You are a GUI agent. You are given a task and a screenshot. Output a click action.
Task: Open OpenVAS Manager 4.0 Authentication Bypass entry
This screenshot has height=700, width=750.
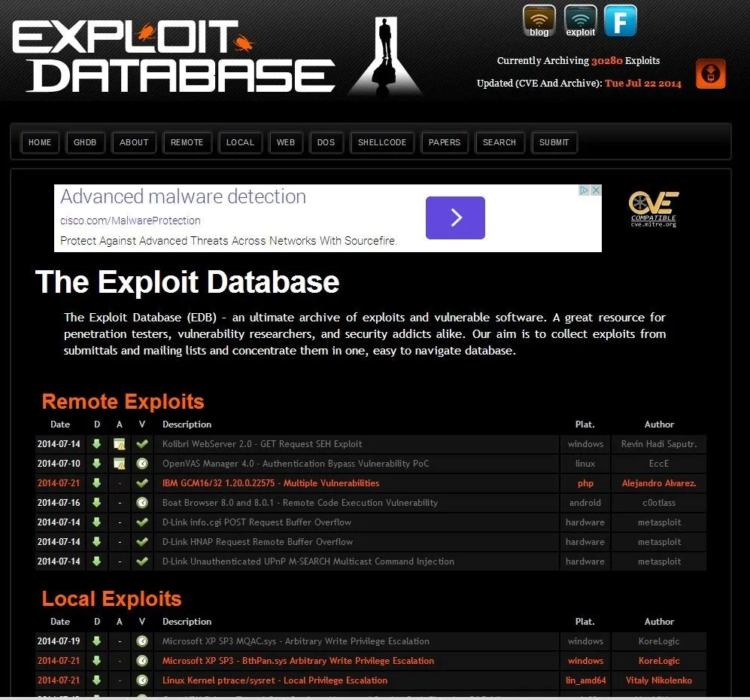point(296,464)
